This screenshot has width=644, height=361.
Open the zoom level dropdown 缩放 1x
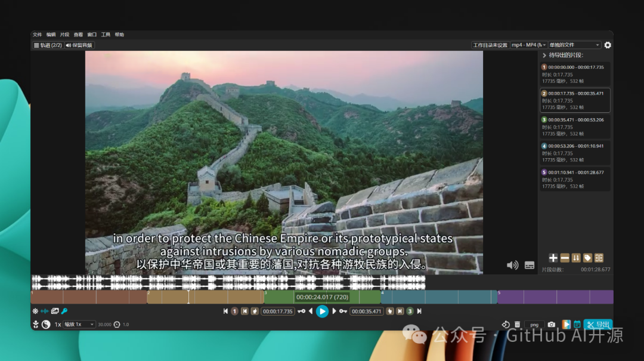[79, 325]
